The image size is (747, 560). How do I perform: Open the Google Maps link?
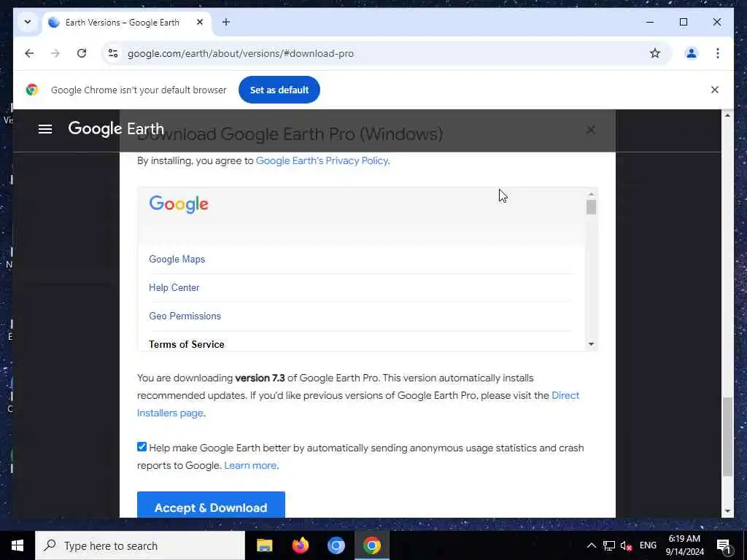177,259
